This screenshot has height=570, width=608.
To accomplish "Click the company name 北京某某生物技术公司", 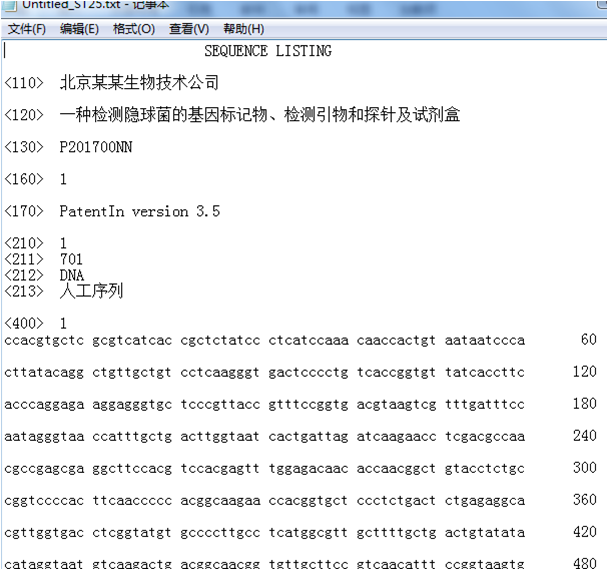I will (x=139, y=82).
